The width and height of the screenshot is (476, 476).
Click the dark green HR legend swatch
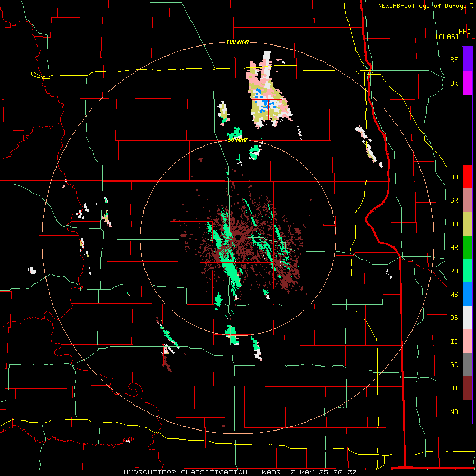point(467,248)
